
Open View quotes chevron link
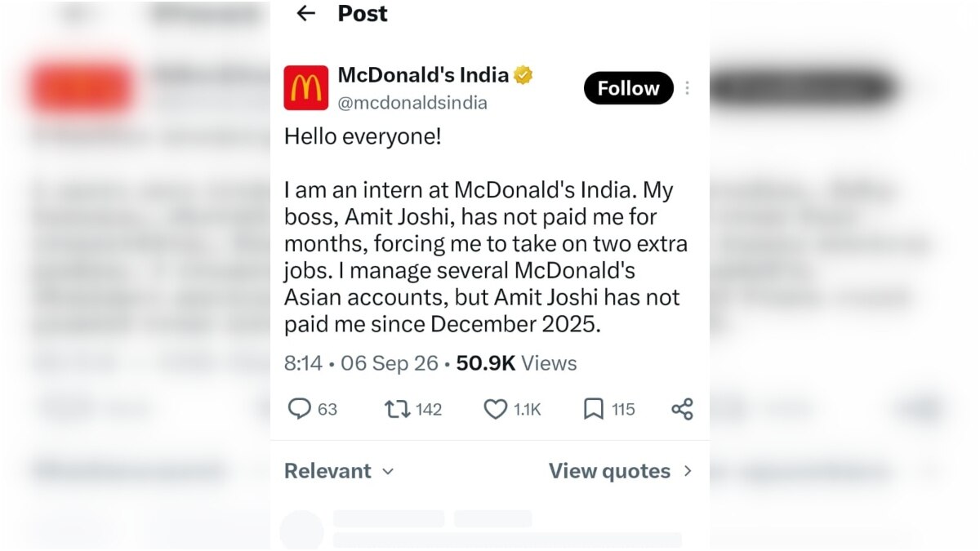click(621, 471)
